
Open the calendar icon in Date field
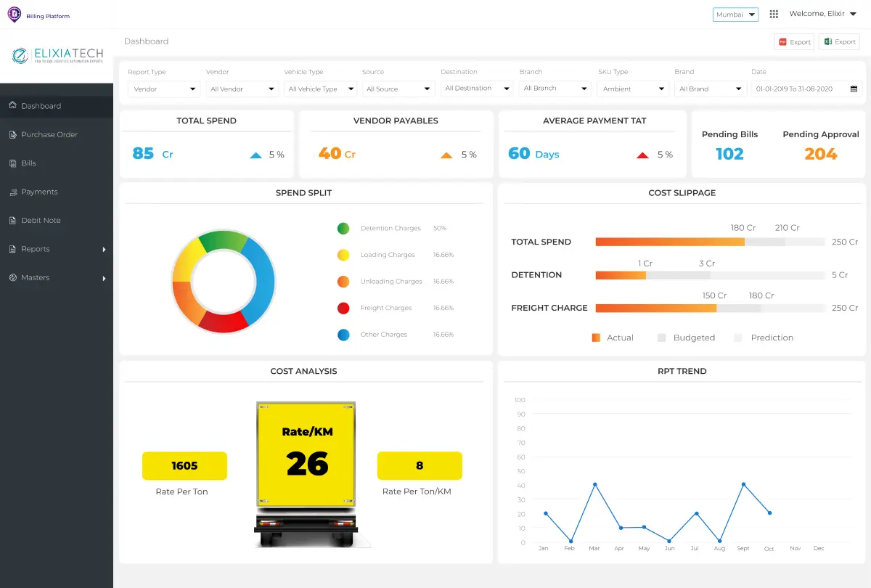[x=854, y=89]
